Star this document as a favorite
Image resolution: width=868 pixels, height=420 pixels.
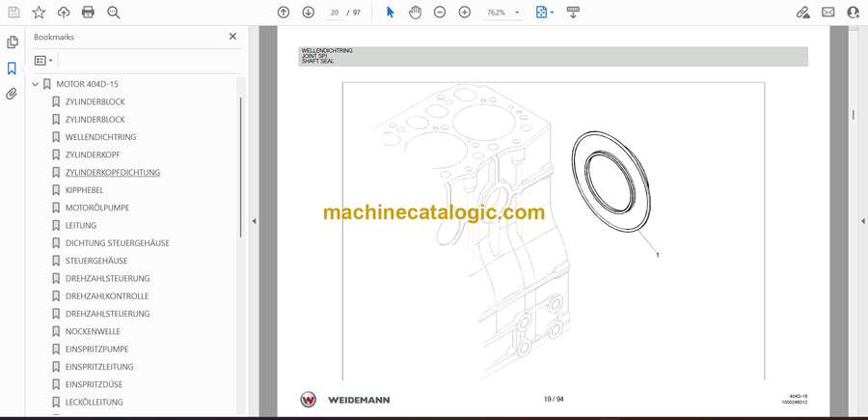(x=39, y=13)
